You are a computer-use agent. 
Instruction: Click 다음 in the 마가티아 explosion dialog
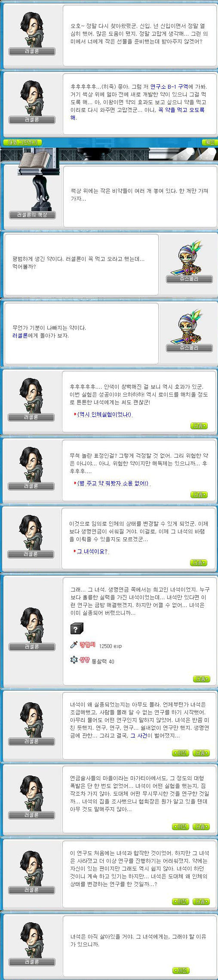click(x=201, y=827)
